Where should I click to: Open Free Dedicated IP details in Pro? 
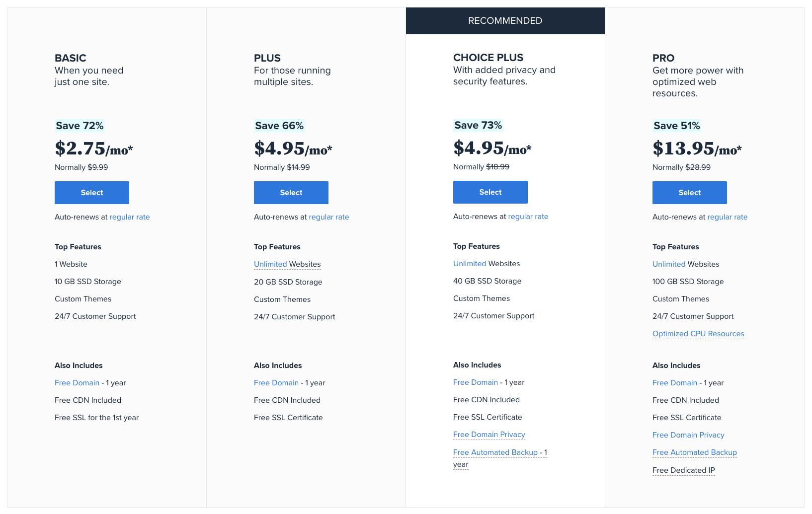pyautogui.click(x=683, y=470)
